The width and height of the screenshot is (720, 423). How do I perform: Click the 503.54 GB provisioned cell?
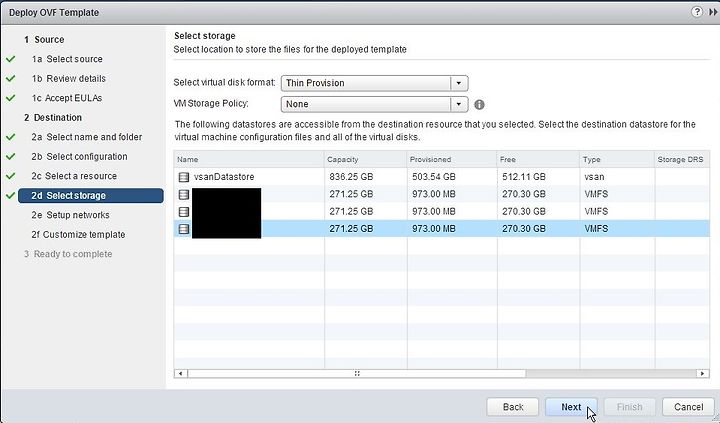433,177
